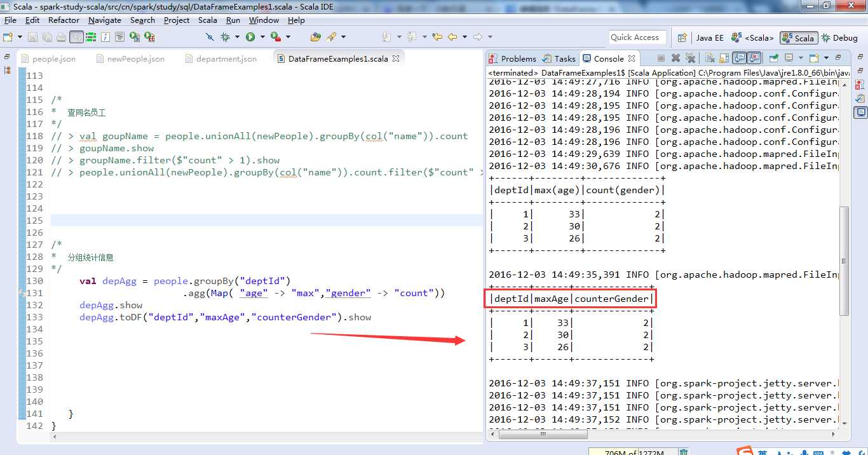Screen dimensions: 868x455
Task: Expand the Search flashlight dropdown arrow
Action: pos(343,37)
